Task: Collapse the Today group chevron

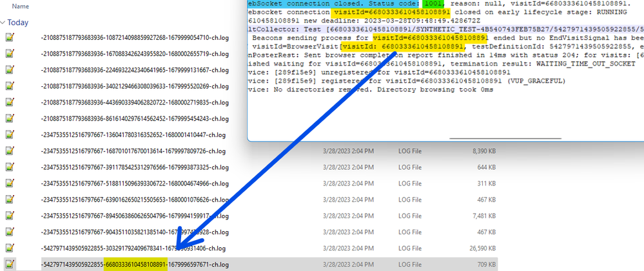Action: (x=4, y=23)
